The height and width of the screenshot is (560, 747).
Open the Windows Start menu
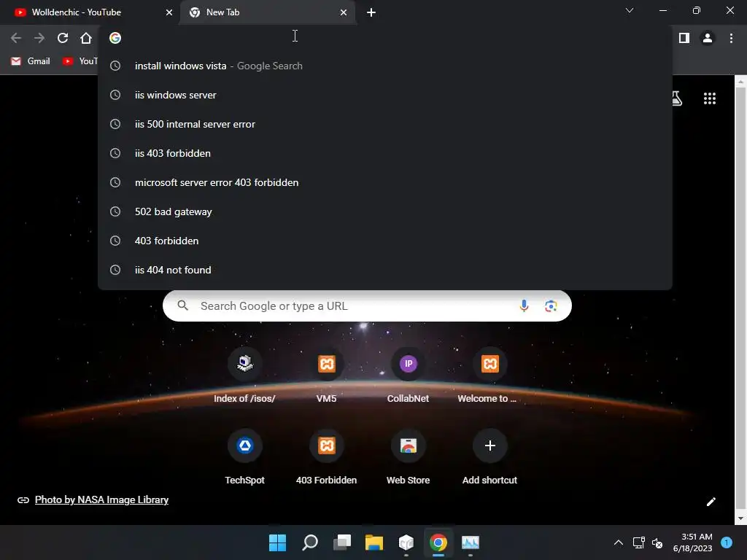(x=278, y=542)
